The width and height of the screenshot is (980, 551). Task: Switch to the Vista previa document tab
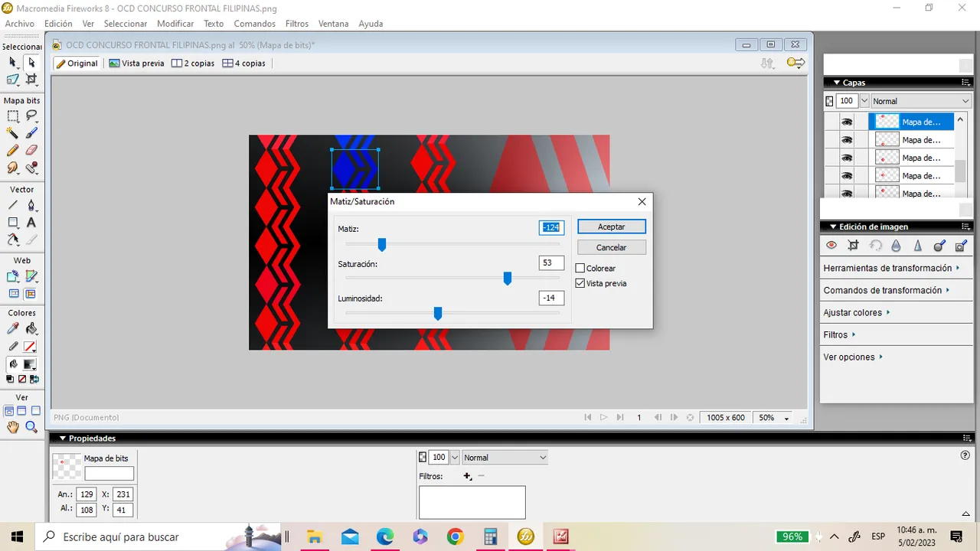[x=137, y=64]
